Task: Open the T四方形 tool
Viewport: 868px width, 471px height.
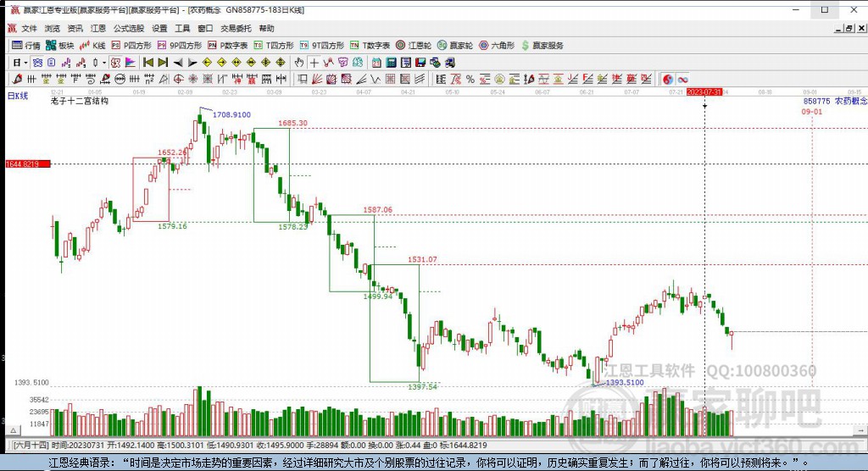Action: click(274, 46)
